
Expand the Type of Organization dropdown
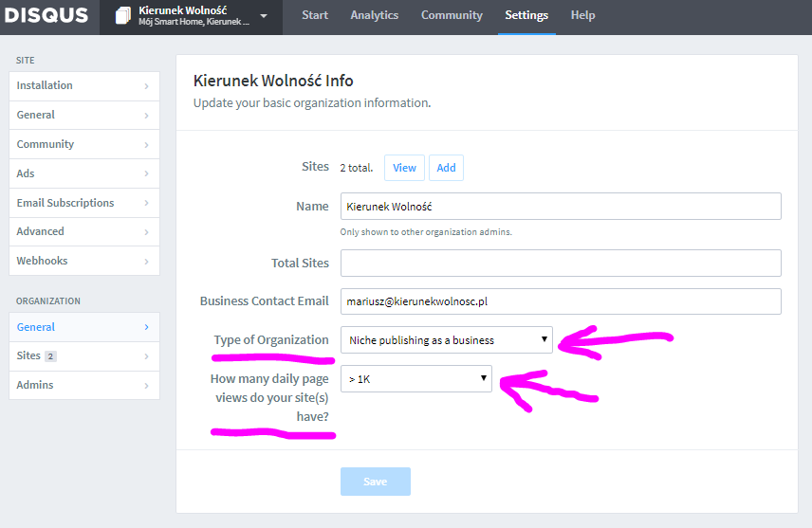[446, 339]
